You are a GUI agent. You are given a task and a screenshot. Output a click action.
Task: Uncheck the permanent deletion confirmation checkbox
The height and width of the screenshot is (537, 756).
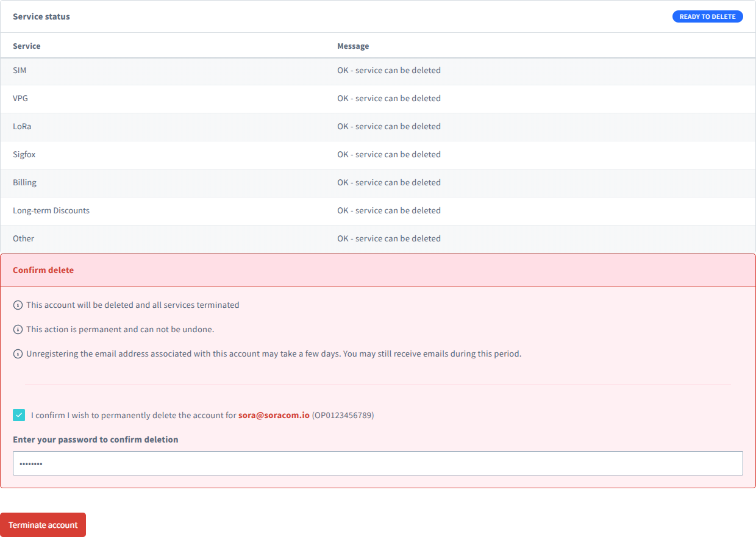[x=19, y=415]
